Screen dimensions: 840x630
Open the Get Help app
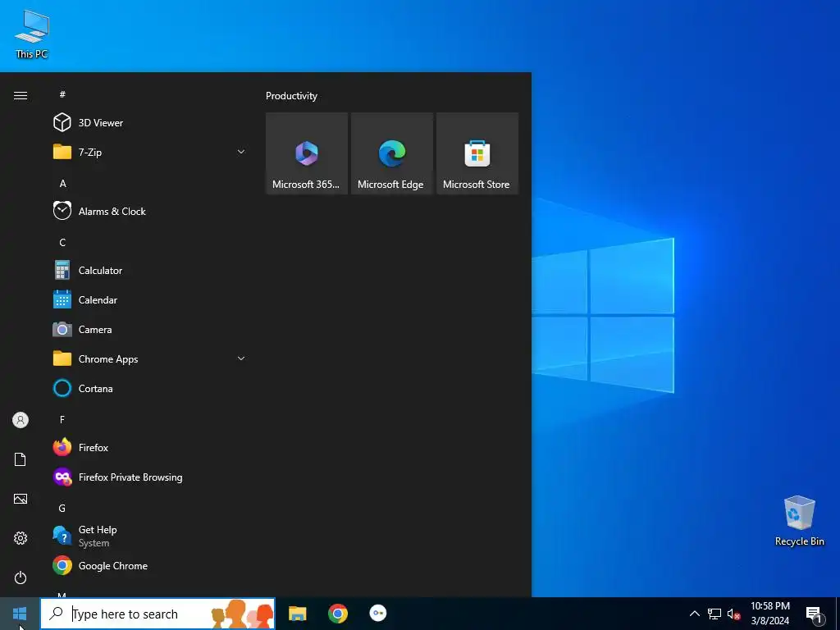click(x=150, y=536)
